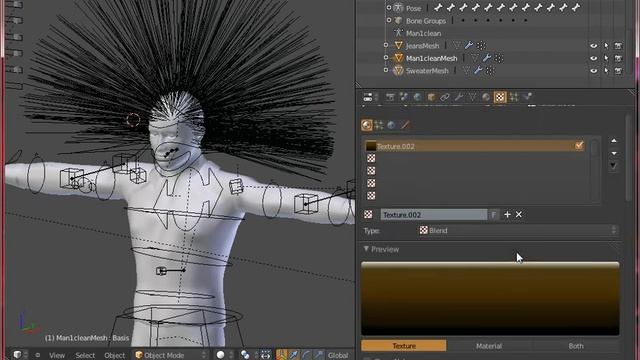Expand the SweaterMesh outliner row
This screenshot has width=640, height=360.
coord(386,70)
